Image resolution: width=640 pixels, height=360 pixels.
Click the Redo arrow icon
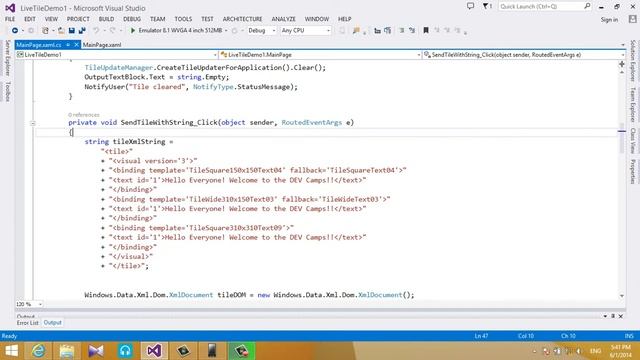point(112,31)
